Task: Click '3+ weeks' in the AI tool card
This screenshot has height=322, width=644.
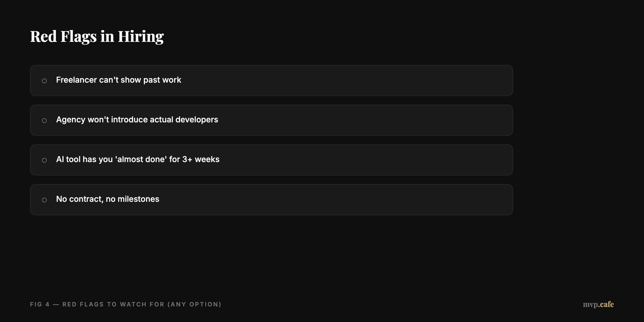Action: click(201, 159)
